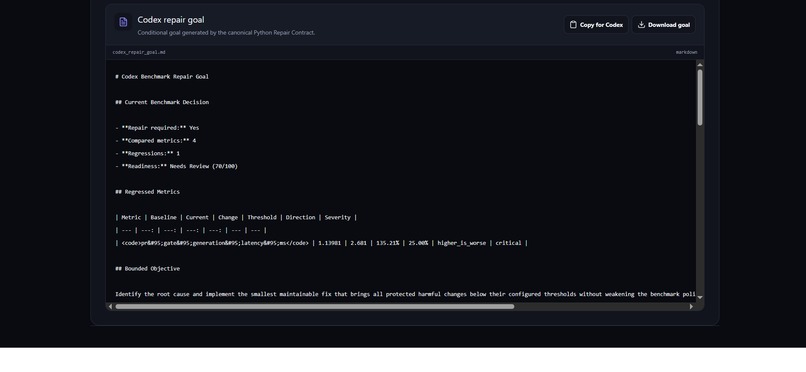Click the 'Conditional goal generated' subtitle text
Screen dimensions: 806x372
pos(226,32)
